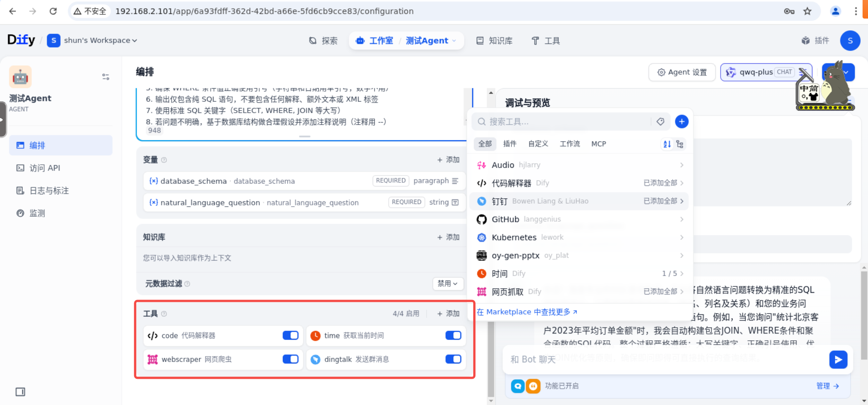This screenshot has width=868, height=405.
Task: Toggle the webscraper 网页爬虫 switch
Action: pyautogui.click(x=290, y=359)
